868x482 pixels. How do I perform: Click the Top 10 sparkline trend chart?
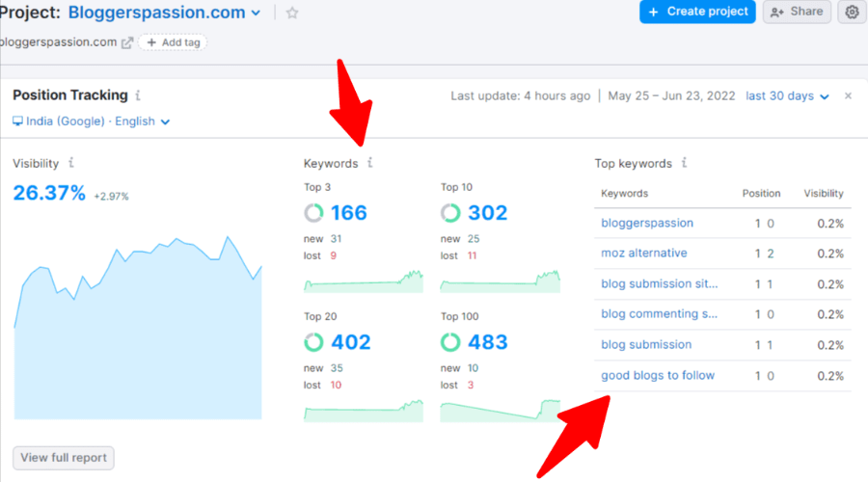pyautogui.click(x=500, y=281)
